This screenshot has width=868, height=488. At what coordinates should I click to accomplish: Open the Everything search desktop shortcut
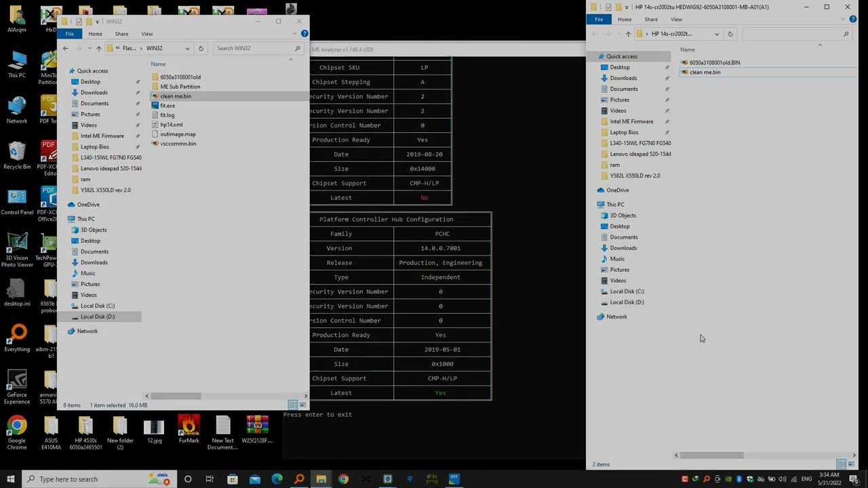click(x=17, y=339)
